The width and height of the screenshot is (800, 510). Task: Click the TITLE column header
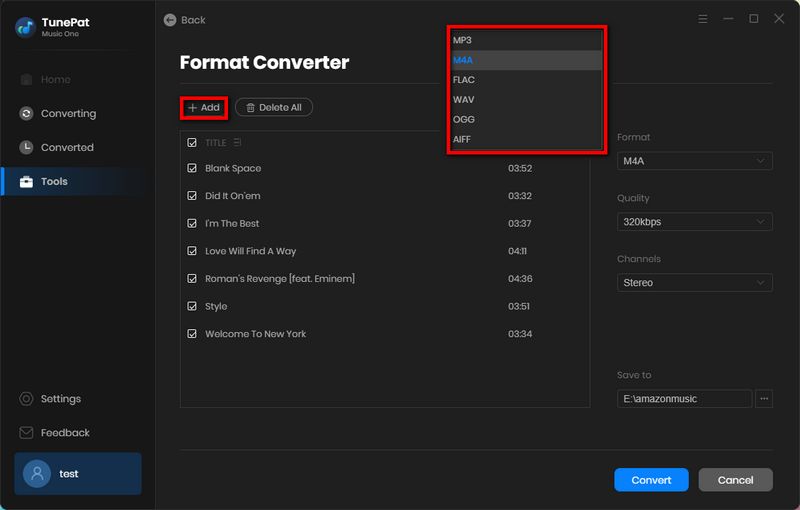pyautogui.click(x=215, y=143)
